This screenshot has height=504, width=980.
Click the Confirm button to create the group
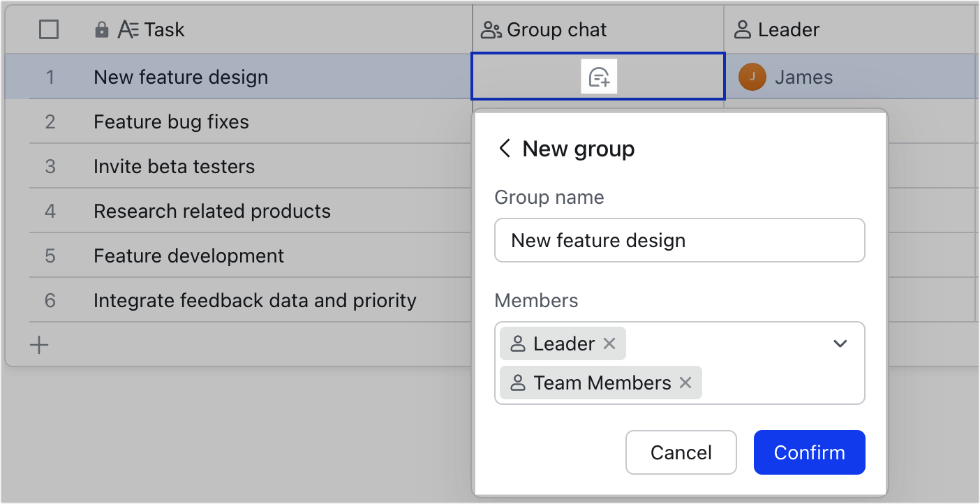click(x=809, y=452)
